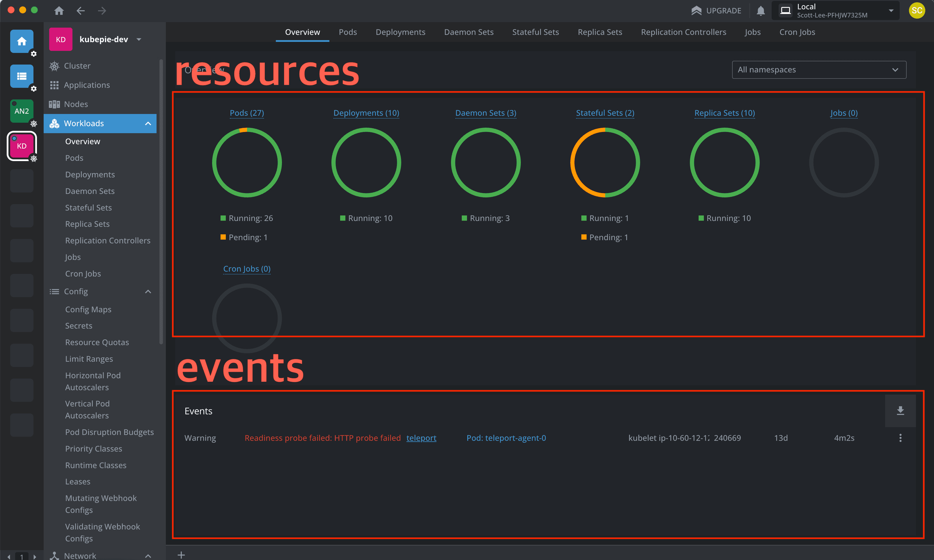The height and width of the screenshot is (560, 934).
Task: Select the AN2 cluster icon
Action: (x=22, y=110)
